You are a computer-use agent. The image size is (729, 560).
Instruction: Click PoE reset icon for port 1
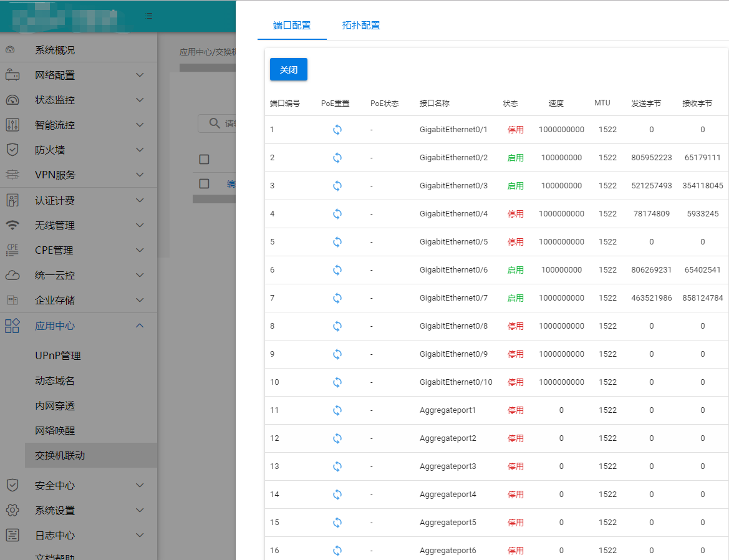337,130
